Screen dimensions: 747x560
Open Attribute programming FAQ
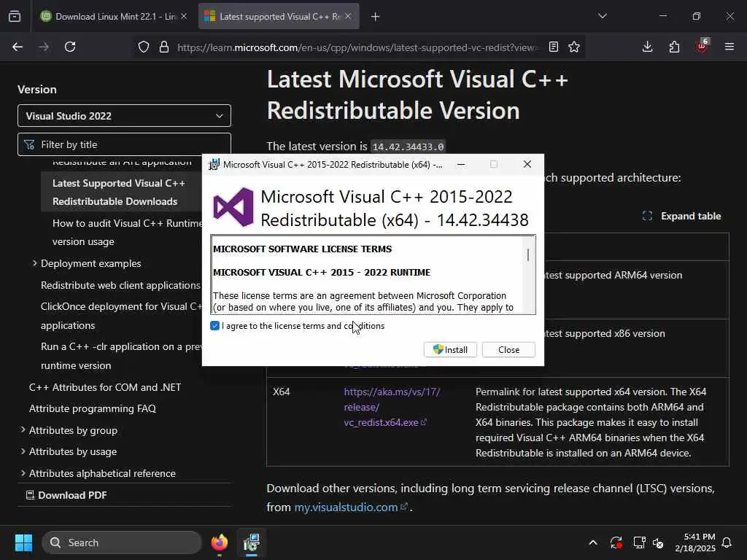click(x=93, y=408)
